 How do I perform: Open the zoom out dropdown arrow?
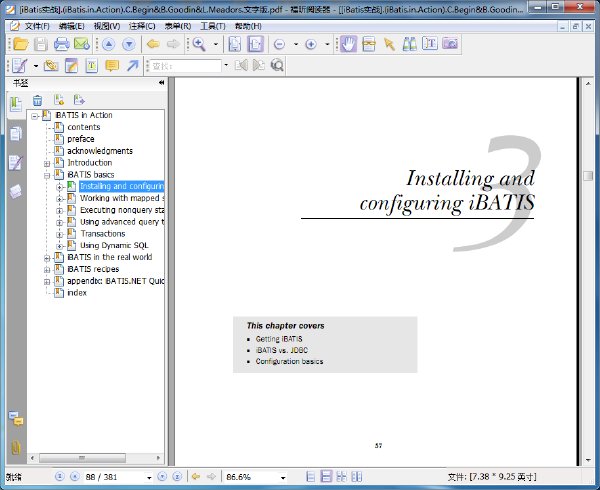click(x=296, y=44)
